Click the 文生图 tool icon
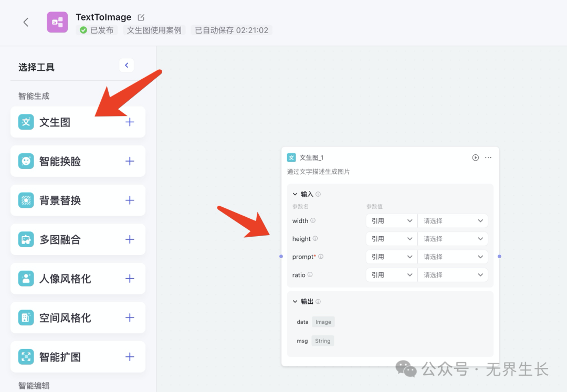This screenshot has height=392, width=567. point(26,122)
